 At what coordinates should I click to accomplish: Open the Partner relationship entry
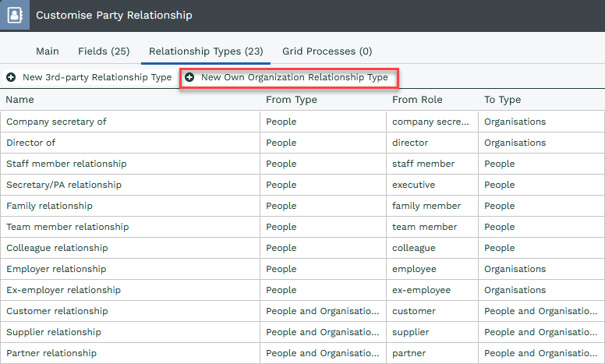coord(51,353)
